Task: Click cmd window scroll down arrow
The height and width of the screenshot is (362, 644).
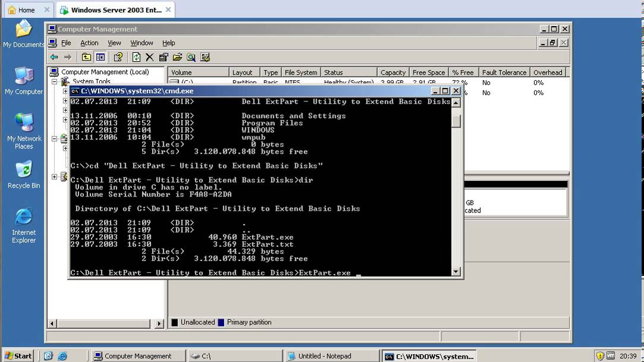Action: point(456,271)
